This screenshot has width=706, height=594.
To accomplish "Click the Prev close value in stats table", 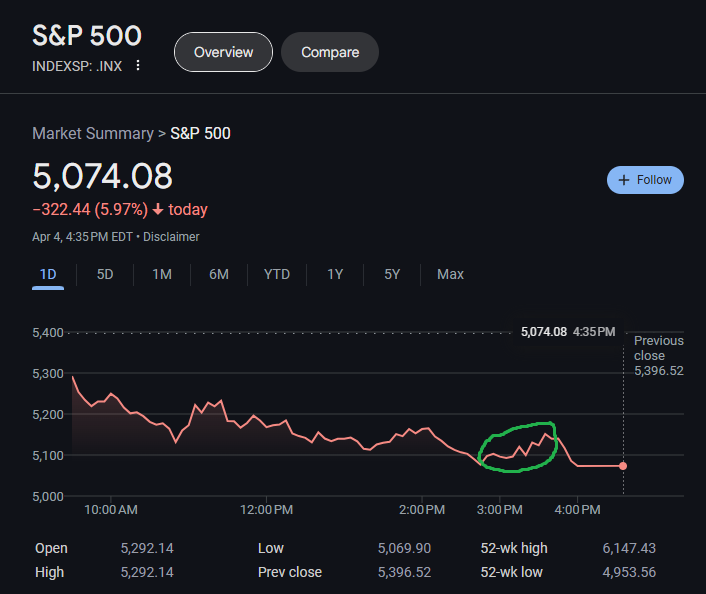I will click(x=404, y=572).
